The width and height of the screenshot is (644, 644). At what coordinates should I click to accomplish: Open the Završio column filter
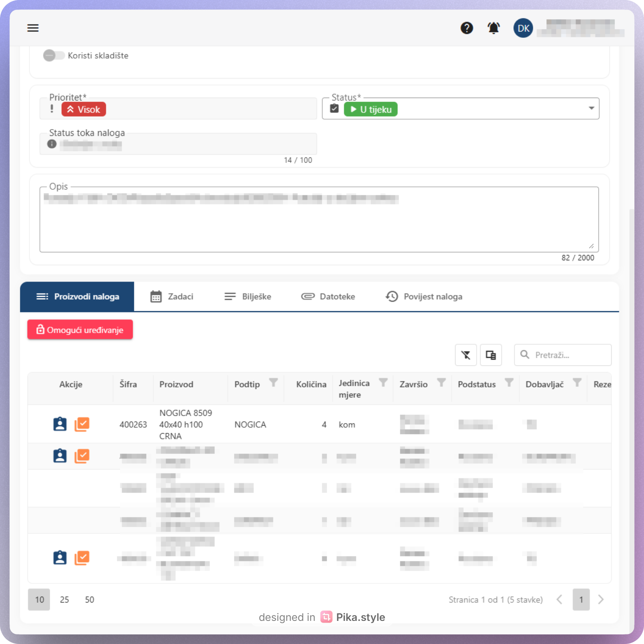[441, 383]
